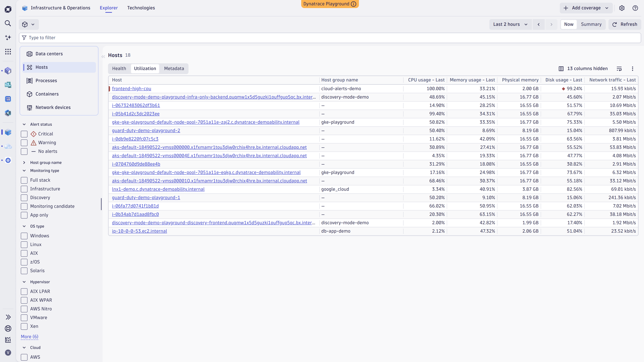Open the support lifebuoy icon
This screenshot has height=362, width=644.
pos(8,328)
